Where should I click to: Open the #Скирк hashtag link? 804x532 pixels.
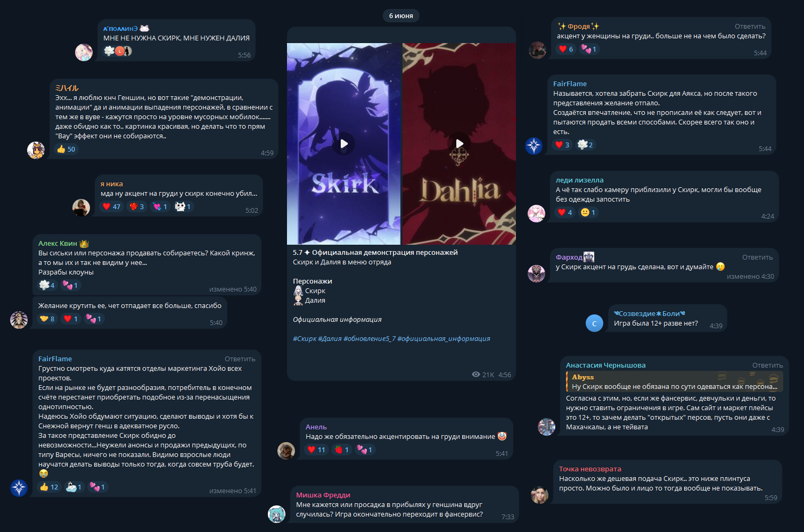(305, 339)
